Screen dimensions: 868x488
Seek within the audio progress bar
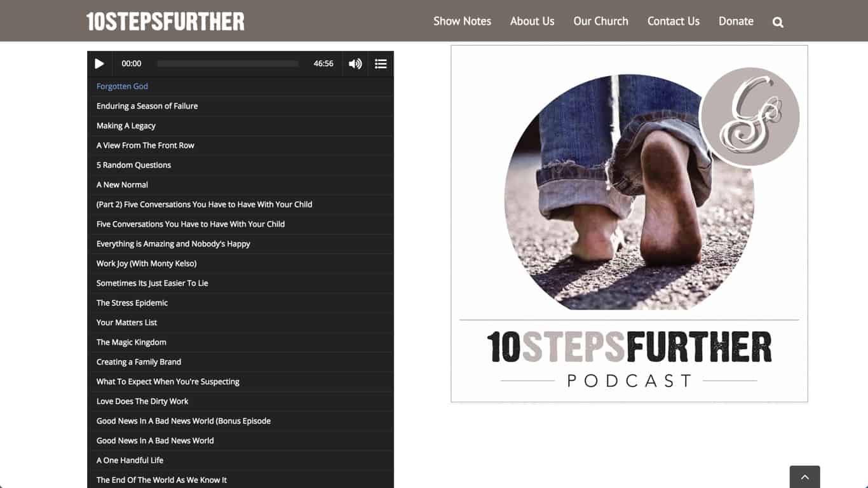pyautogui.click(x=227, y=64)
